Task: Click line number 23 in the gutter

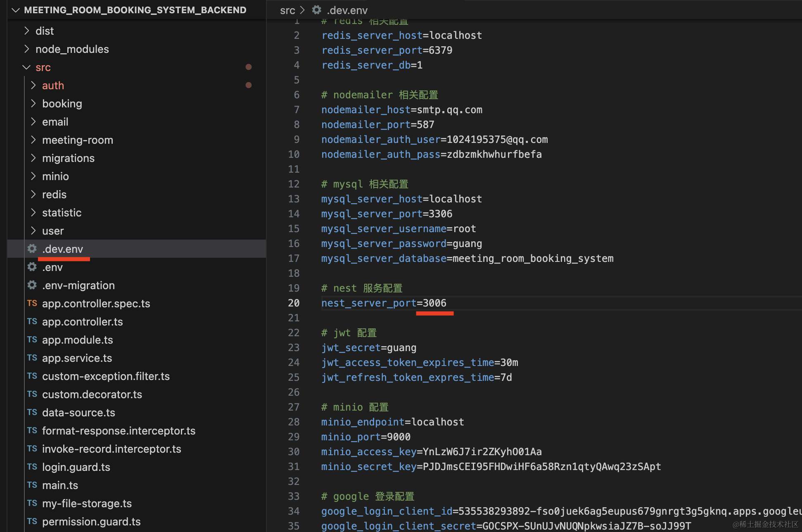Action: (294, 348)
